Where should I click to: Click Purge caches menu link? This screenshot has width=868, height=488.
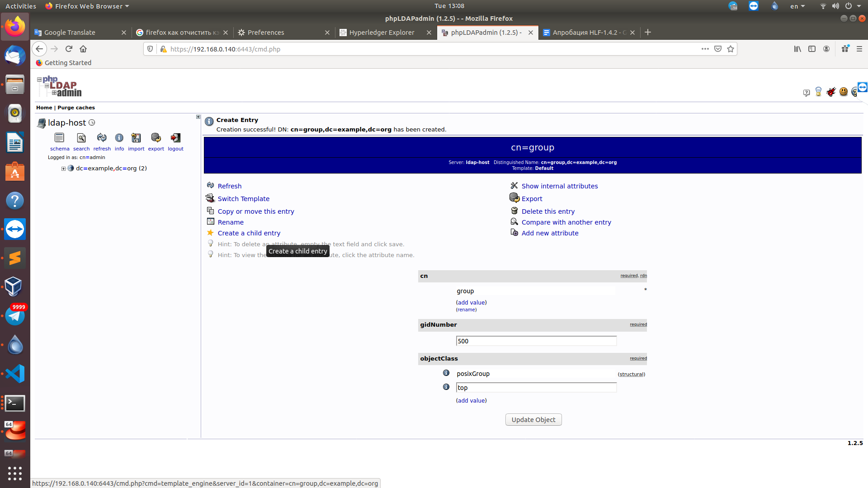pos(76,108)
